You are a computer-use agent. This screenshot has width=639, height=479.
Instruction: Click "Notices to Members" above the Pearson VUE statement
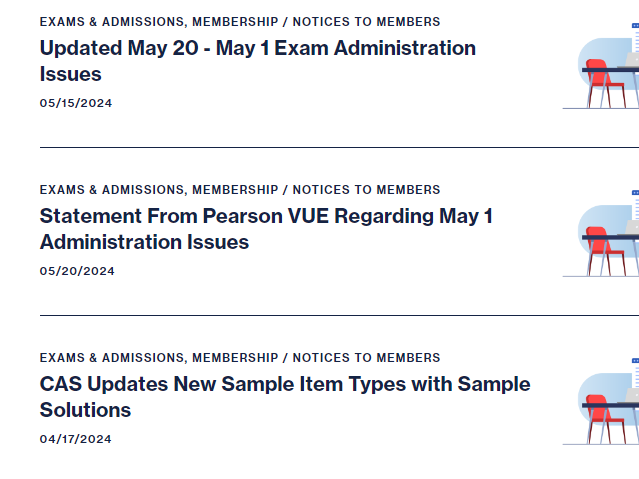366,190
